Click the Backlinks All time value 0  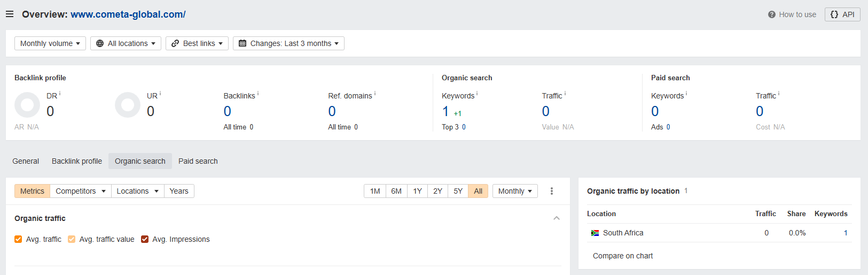point(252,127)
